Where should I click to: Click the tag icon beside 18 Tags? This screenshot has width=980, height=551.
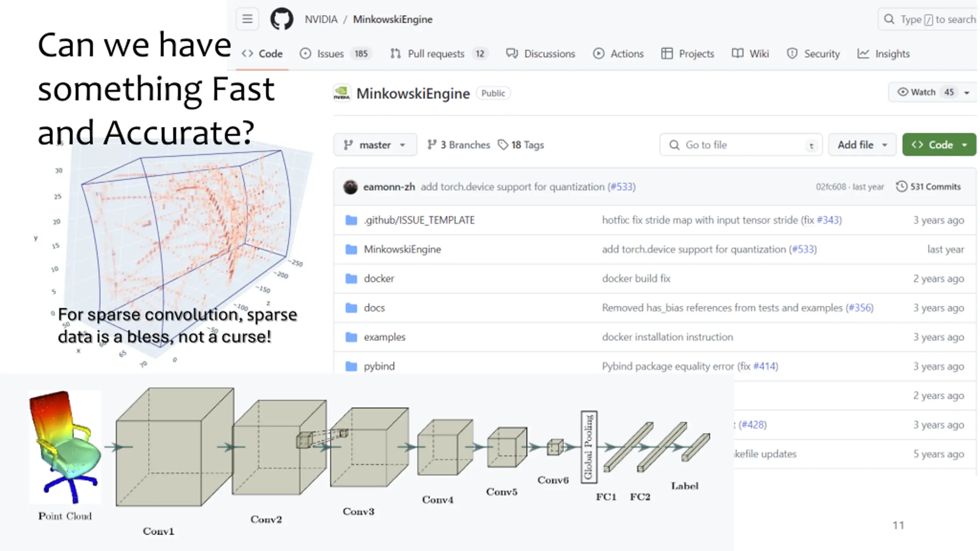tap(503, 145)
